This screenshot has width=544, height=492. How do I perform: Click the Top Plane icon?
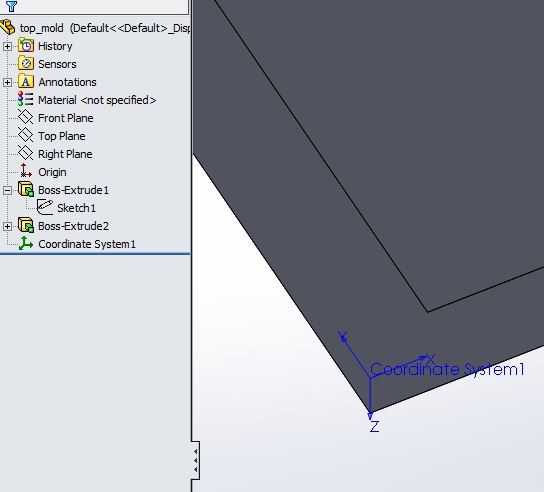26,135
